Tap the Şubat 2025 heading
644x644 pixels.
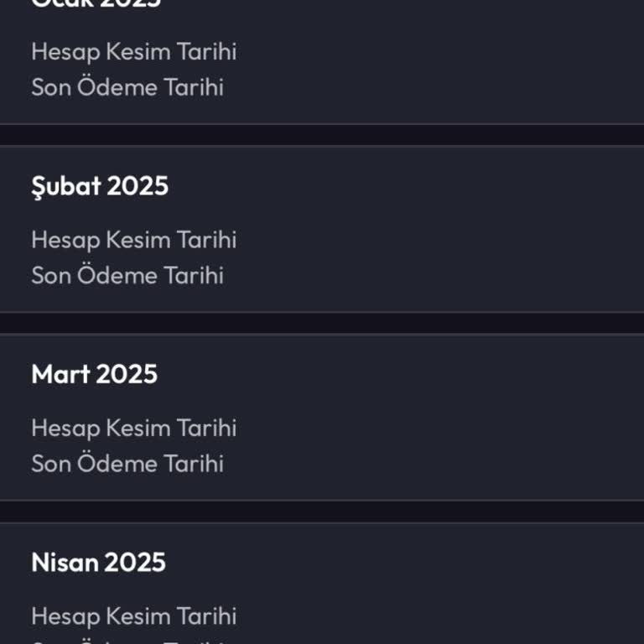tap(100, 186)
